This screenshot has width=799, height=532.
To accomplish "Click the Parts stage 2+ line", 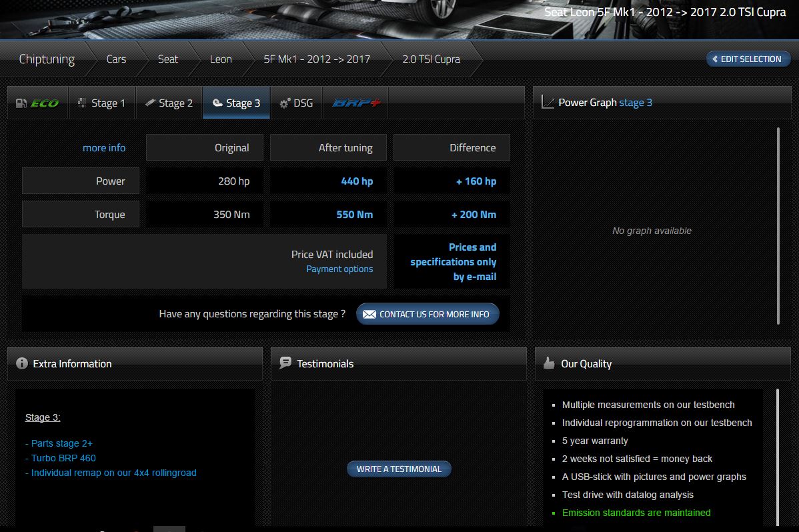I will (x=59, y=443).
